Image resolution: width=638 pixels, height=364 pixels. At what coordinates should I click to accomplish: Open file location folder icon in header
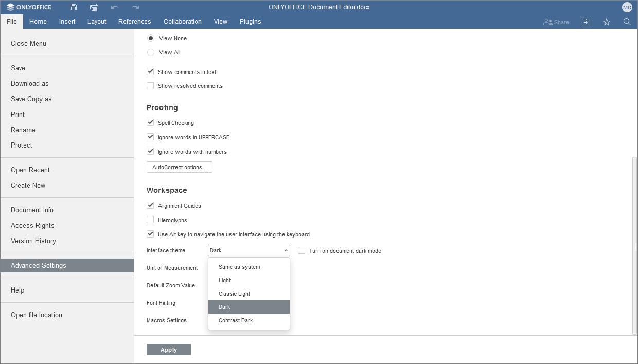pos(586,22)
